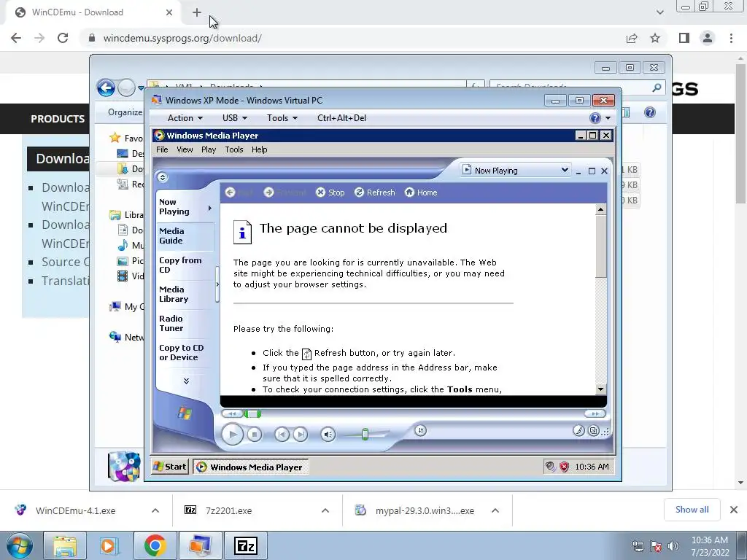Image resolution: width=747 pixels, height=560 pixels.
Task: Open Chrome from the Windows taskbar
Action: coord(155,545)
